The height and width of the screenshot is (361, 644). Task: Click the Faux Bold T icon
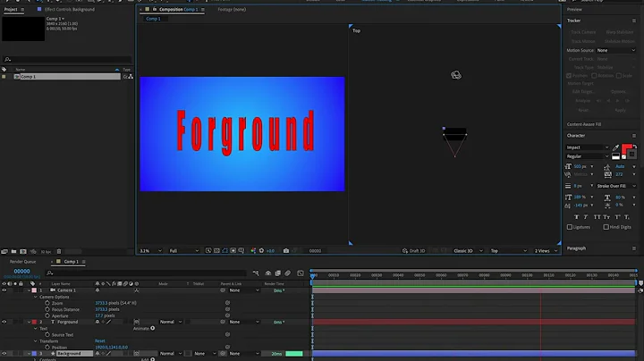pos(576,217)
